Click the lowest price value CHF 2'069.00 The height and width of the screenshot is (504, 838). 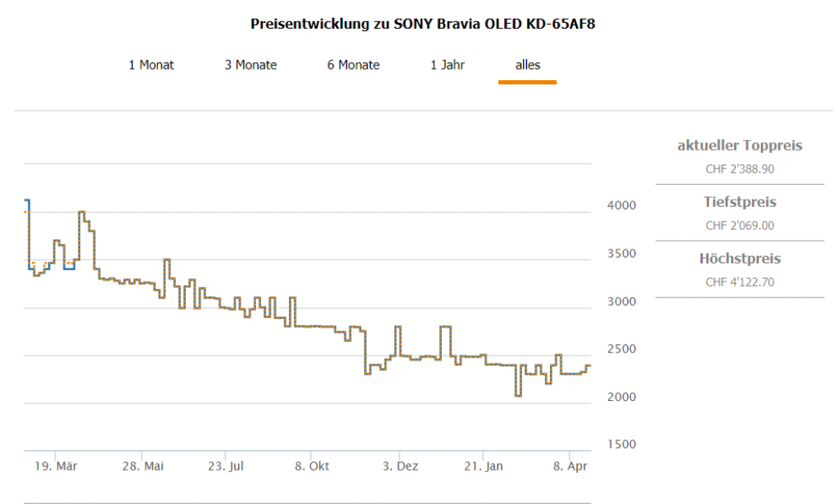[740, 226]
